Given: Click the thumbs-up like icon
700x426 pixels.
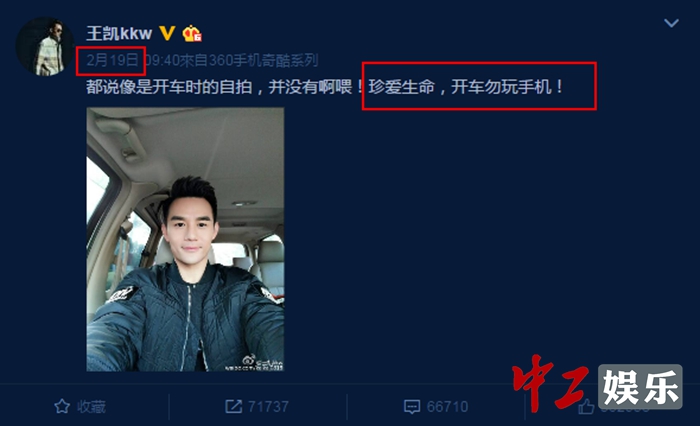Looking at the screenshot, I should 586,406.
